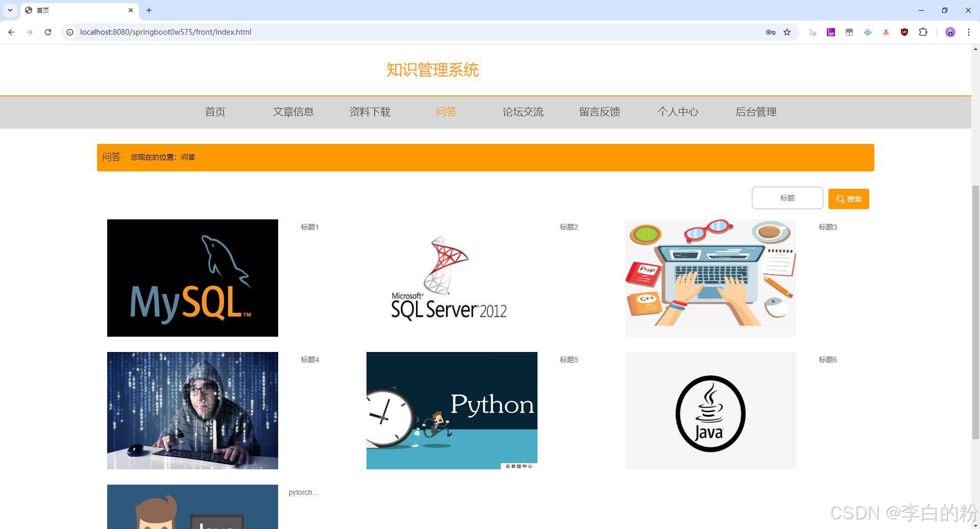
Task: Bookmark this page with the star
Action: [787, 32]
